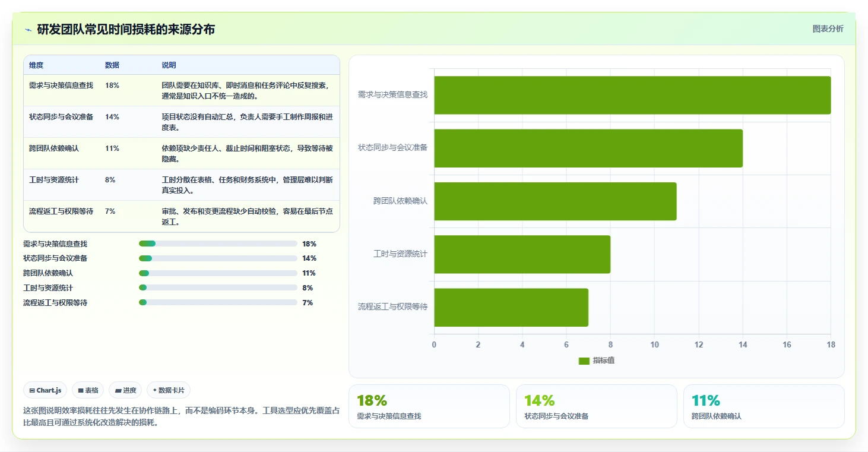Click the 0 tick on the chart x-axis

[434, 344]
